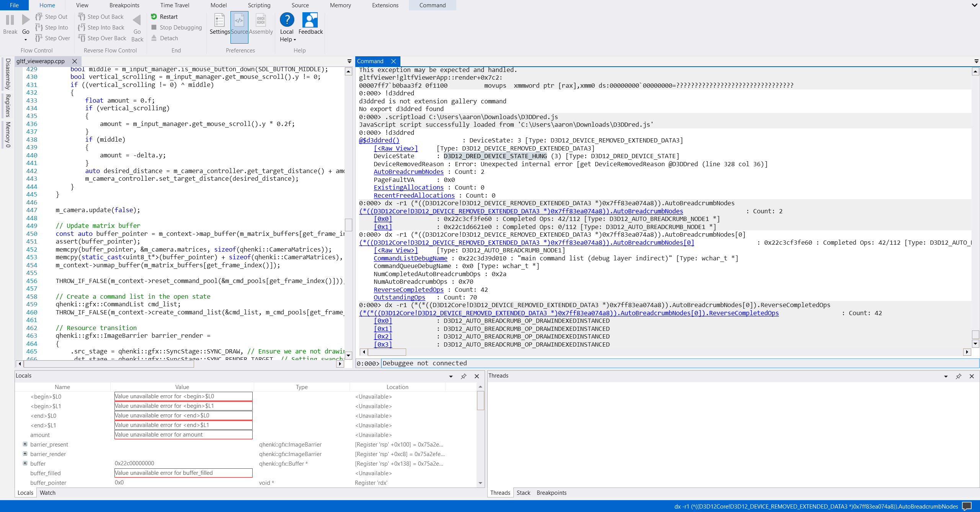Open the Locals panel options dropdown
980x512 pixels.
coord(451,376)
